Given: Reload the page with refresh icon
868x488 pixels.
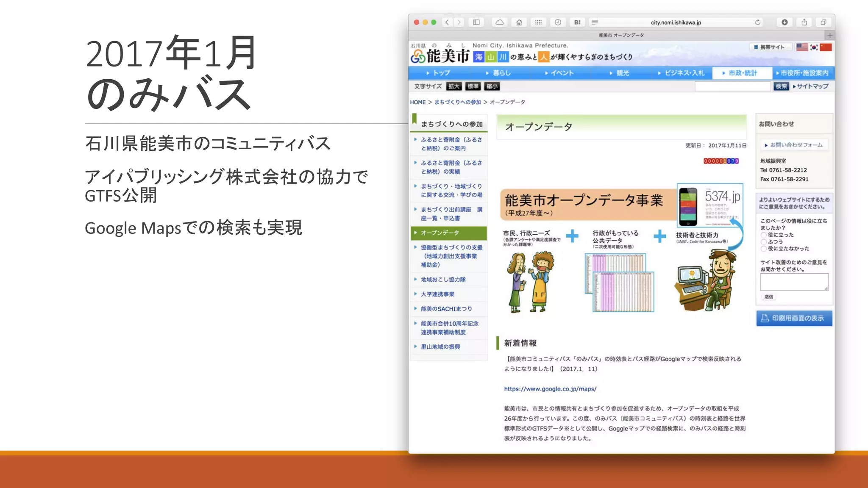Looking at the screenshot, I should [x=757, y=22].
